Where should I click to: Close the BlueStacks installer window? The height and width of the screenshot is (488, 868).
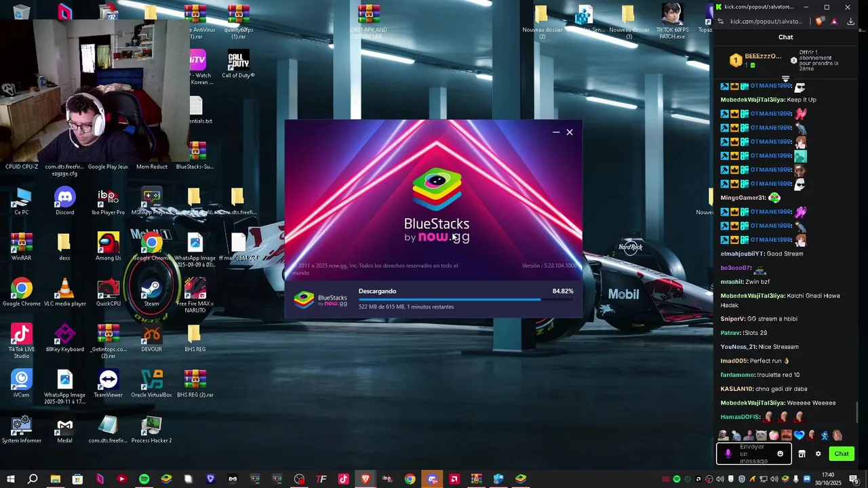[x=570, y=132]
